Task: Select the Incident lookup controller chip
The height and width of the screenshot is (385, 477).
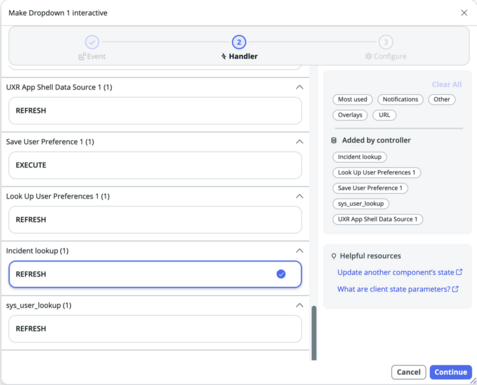Action: [359, 157]
